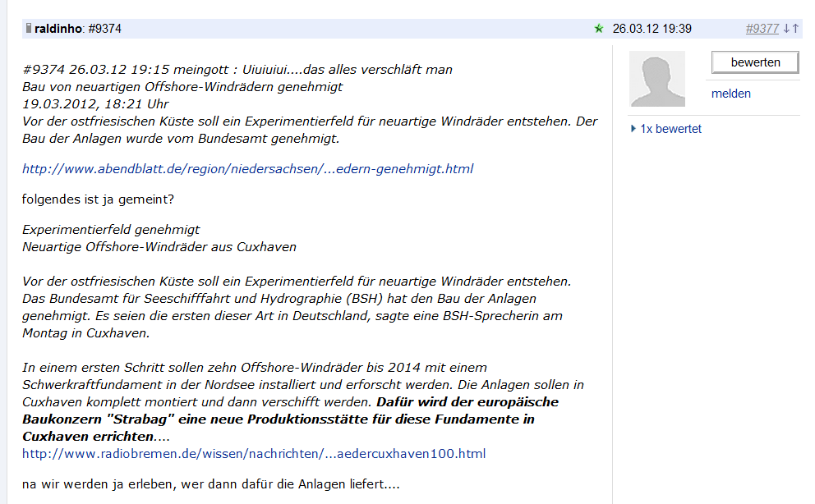Jump to next post with the down arrow
This screenshot has width=815, height=504.
pos(786,28)
